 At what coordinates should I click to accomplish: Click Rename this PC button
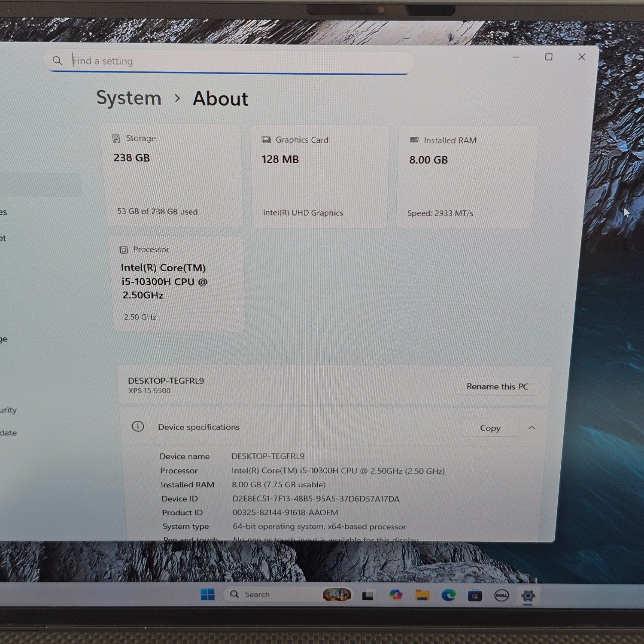tap(497, 386)
